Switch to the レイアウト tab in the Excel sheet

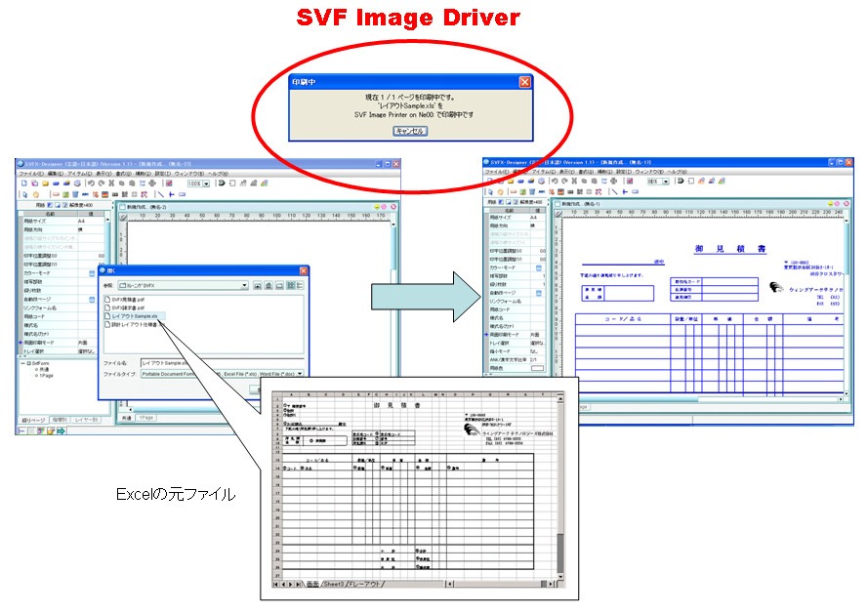[x=365, y=584]
